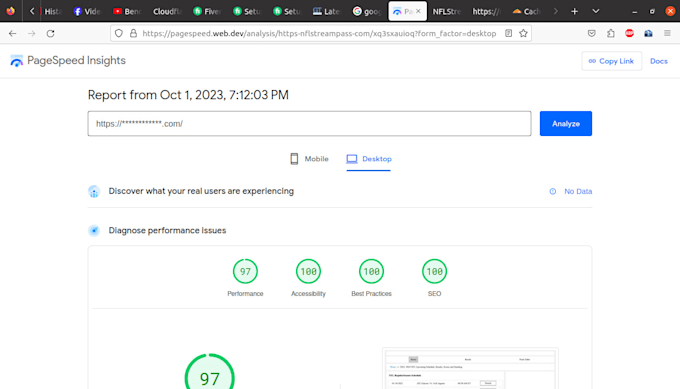Open the first Fiverr tab
The image size is (680, 389).
[206, 11]
